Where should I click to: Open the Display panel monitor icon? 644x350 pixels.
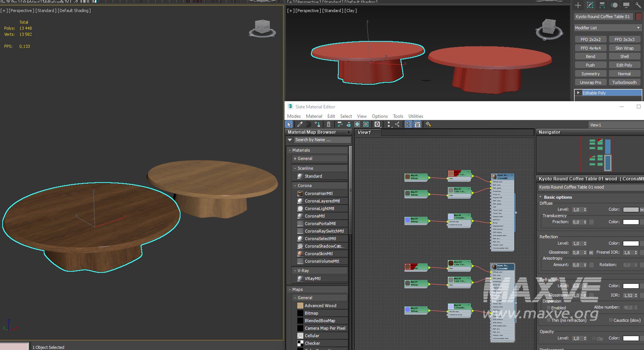point(626,5)
